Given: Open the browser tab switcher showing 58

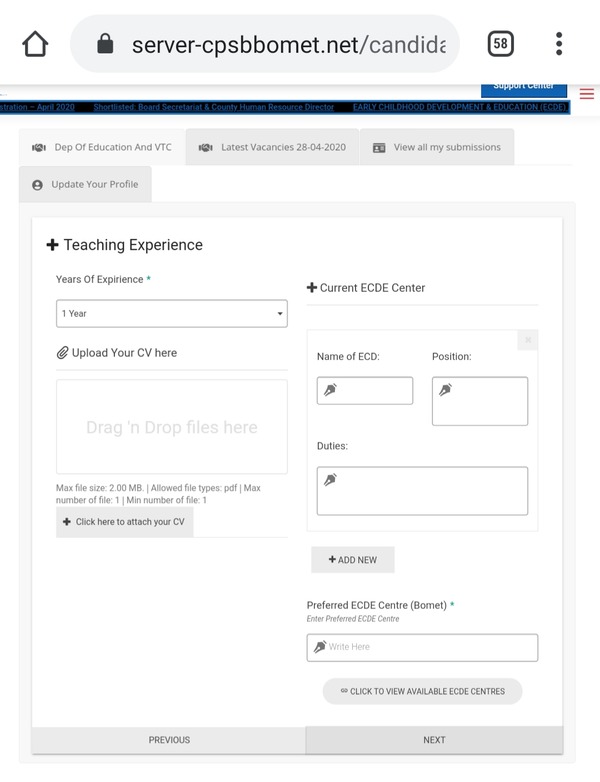Looking at the screenshot, I should [x=501, y=44].
